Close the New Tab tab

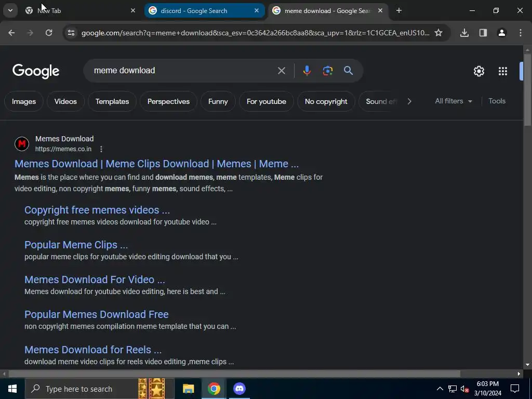133,10
